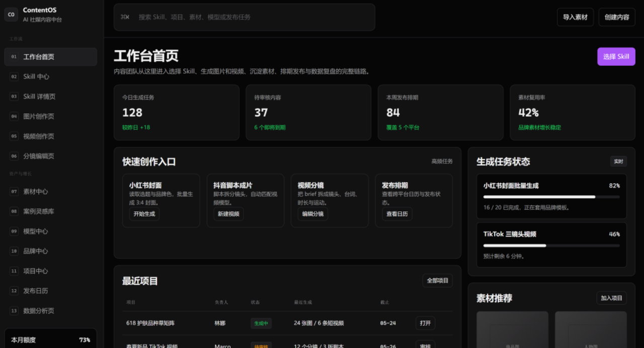Screen dimensions: 644x348
Task: Open Skill 详情页 in the sidebar
Action: coord(51,97)
